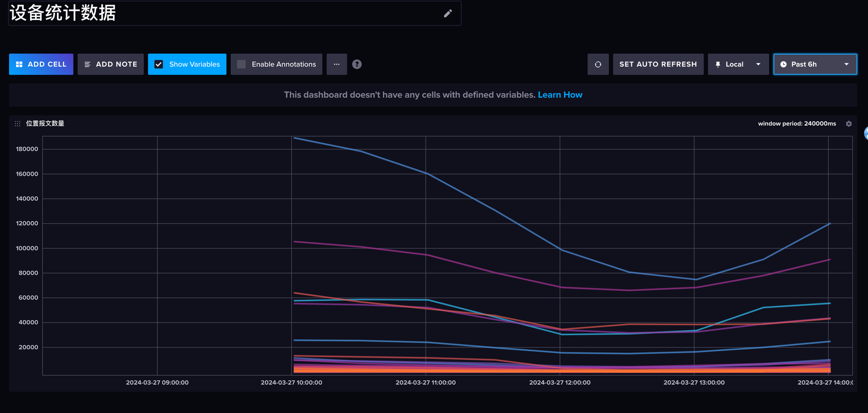Click y-axis label 180000
The image size is (868, 413).
click(27, 149)
